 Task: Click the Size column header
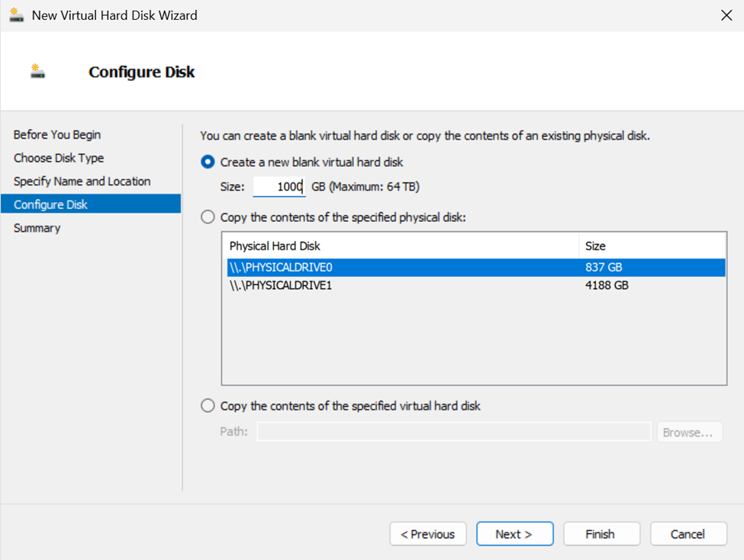coord(652,246)
